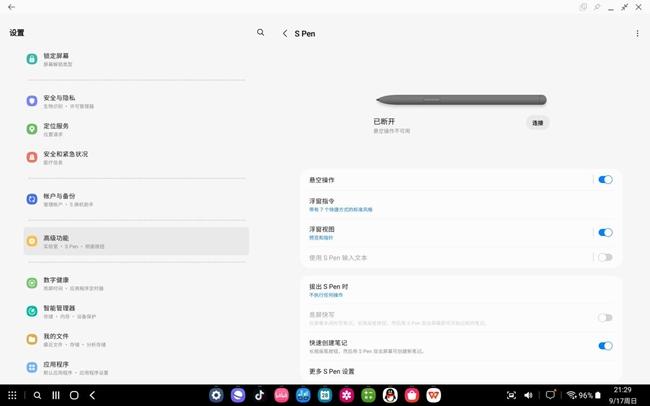Open the settings search magnifier icon

point(260,32)
